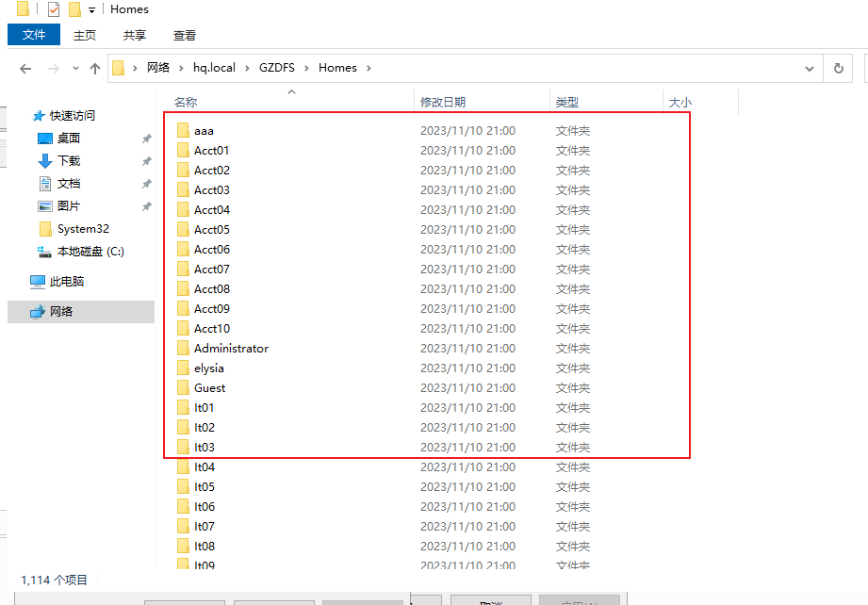Screen dimensions: 868x605
Task: Open Downloads (下载) in Quick access
Action: point(69,161)
